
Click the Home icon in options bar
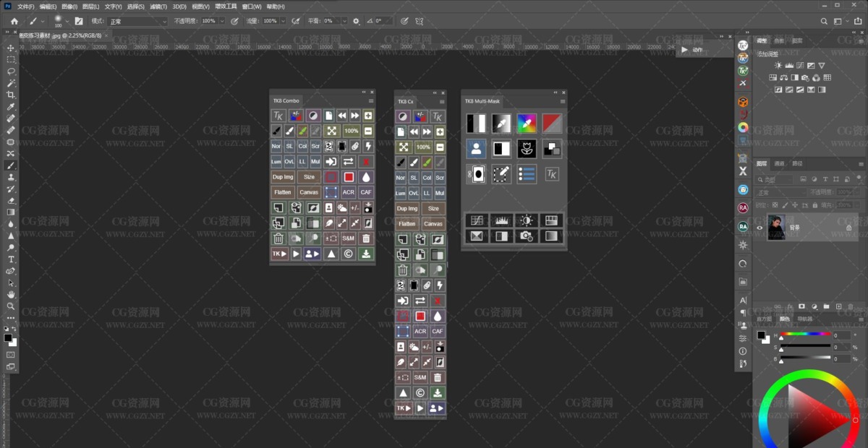pyautogui.click(x=14, y=21)
